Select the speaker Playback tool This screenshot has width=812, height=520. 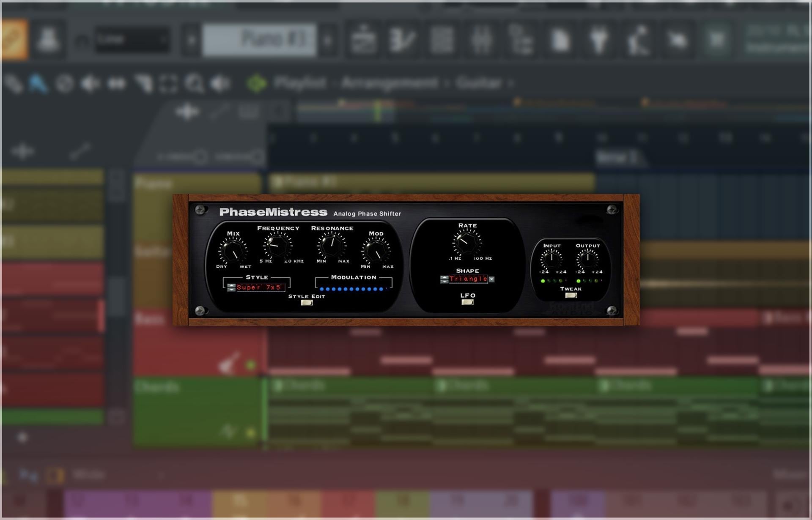click(x=220, y=84)
